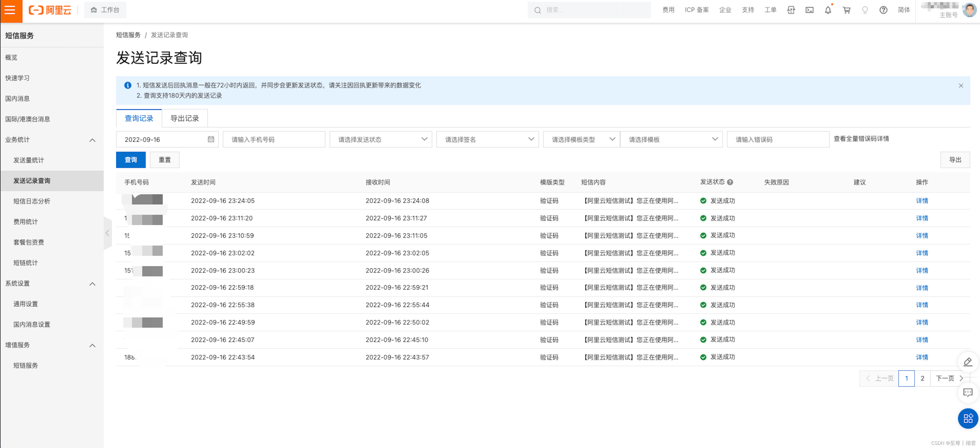Screen dimensions: 980x448
Task: Click the notification bell icon
Action: [x=828, y=10]
